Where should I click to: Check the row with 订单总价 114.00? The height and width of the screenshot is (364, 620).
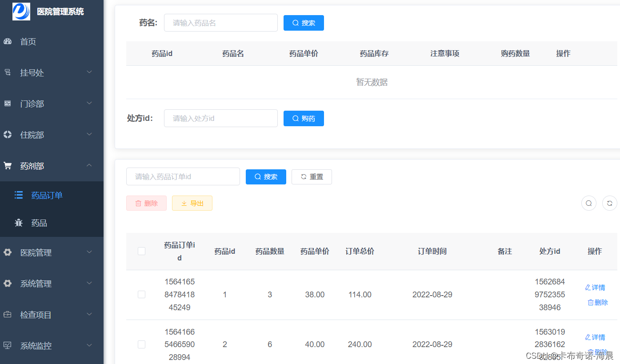pos(141,294)
